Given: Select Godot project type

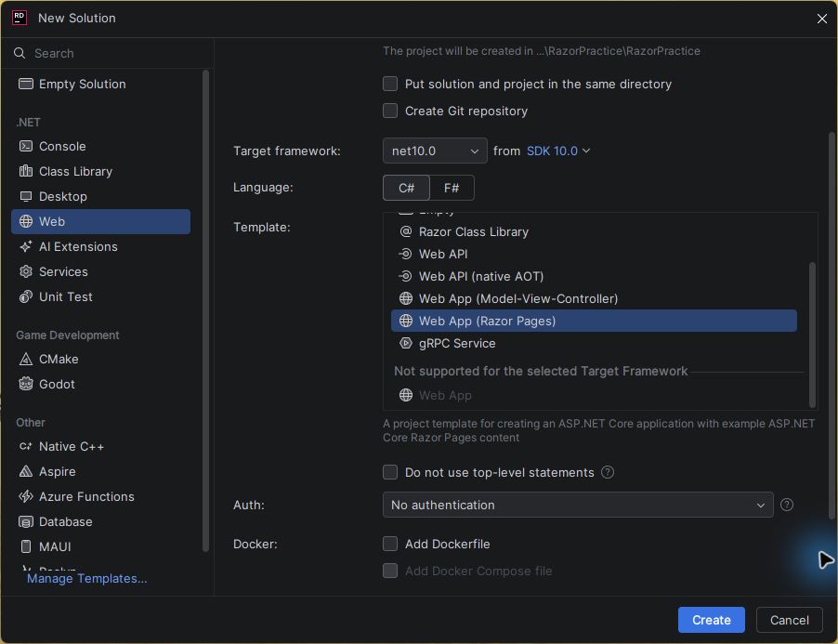Looking at the screenshot, I should click(x=100, y=384).
